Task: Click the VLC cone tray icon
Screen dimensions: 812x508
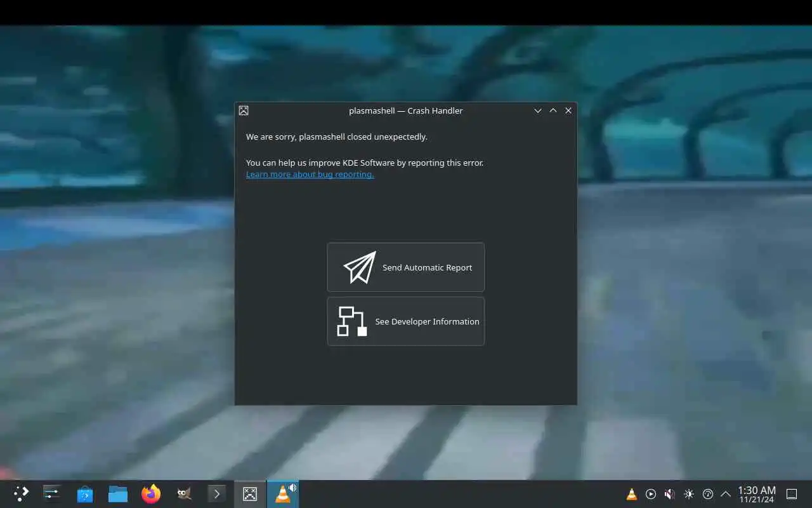Action: [632, 494]
